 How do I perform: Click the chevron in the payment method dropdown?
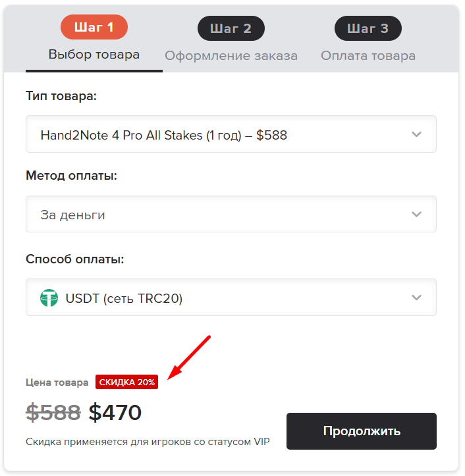[x=416, y=214]
